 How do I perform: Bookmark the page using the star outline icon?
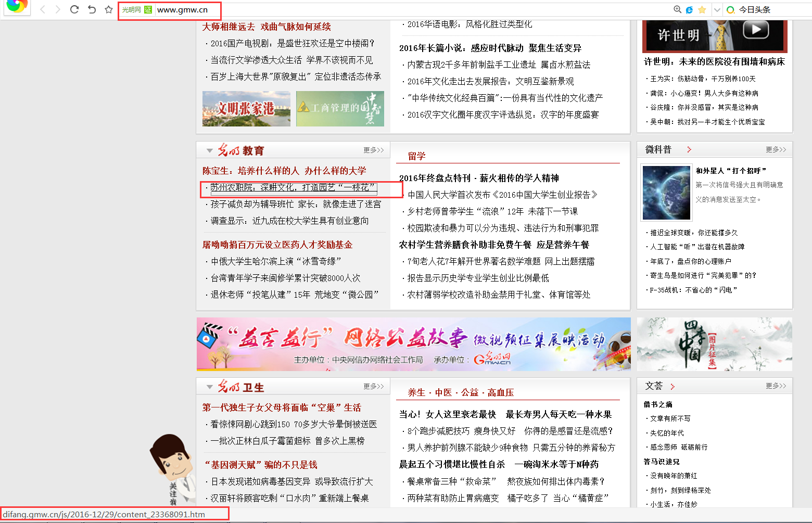109,9
